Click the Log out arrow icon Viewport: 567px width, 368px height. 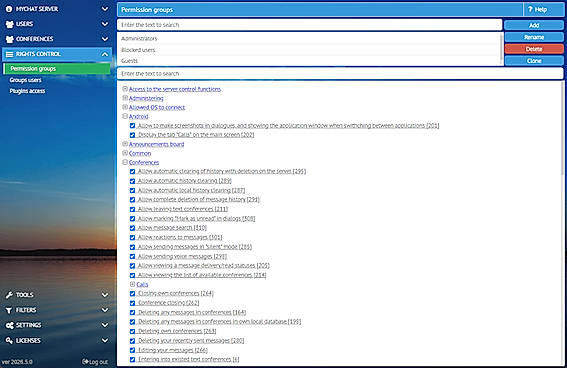[x=85, y=361]
